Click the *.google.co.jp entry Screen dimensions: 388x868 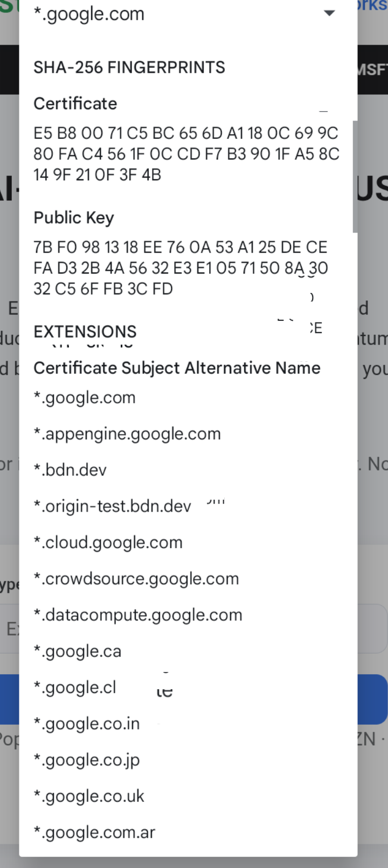click(x=87, y=760)
